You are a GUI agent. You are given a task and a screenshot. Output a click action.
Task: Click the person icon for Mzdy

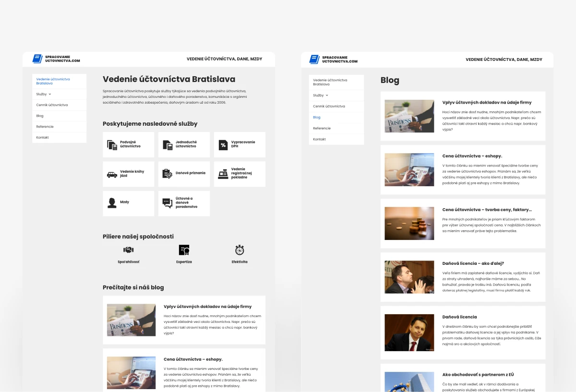click(112, 203)
